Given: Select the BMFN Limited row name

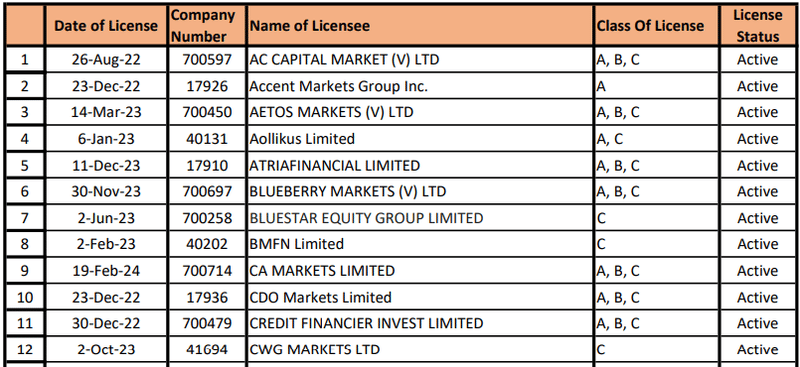Looking at the screenshot, I should coord(420,244).
